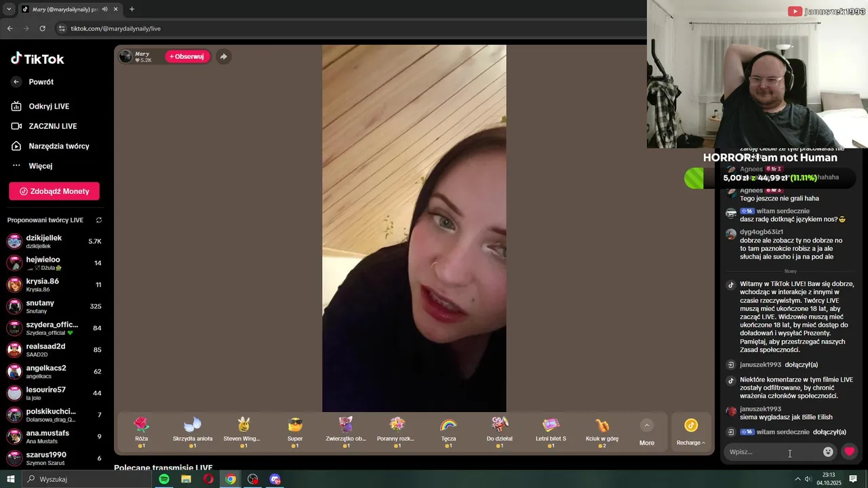The image size is (868, 488).
Task: Click Windows Start button
Action: [11, 479]
